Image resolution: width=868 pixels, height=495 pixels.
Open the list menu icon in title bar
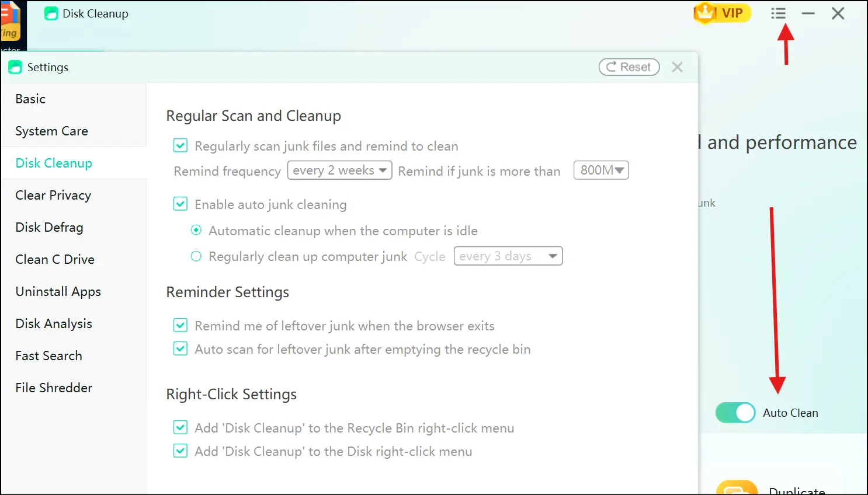pos(778,13)
